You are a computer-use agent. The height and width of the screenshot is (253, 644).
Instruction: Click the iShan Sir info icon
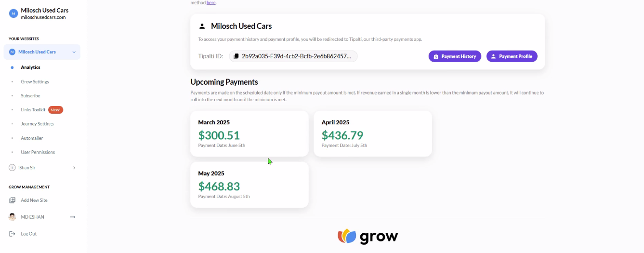pos(12,168)
